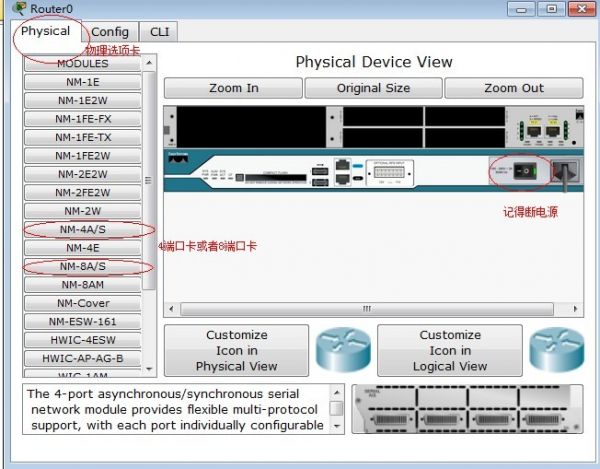Image resolution: width=600 pixels, height=469 pixels.
Task: Click device view scroll right arrow
Action: point(576,309)
